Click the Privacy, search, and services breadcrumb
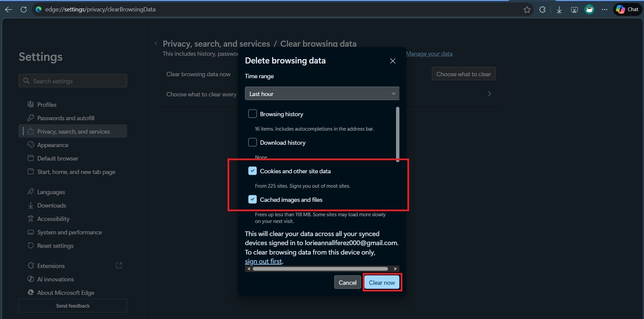Viewport: 644px width, 319px height. click(x=216, y=44)
